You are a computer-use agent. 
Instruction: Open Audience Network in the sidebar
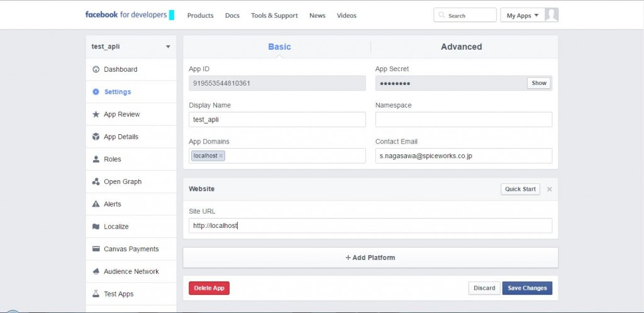131,271
